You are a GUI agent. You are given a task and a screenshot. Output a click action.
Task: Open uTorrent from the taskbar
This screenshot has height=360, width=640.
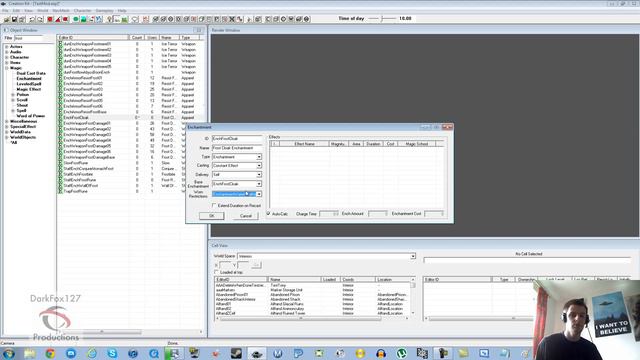(x=402, y=353)
